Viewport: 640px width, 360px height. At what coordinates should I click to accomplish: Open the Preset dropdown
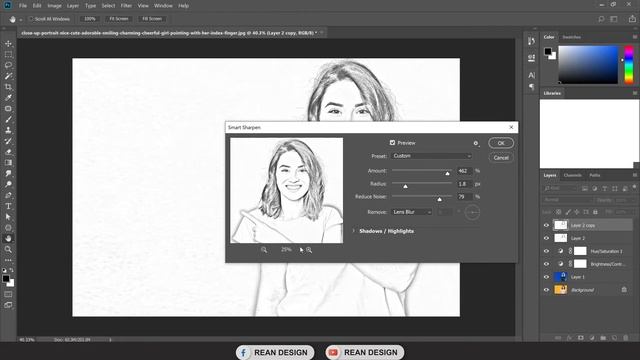tap(432, 156)
